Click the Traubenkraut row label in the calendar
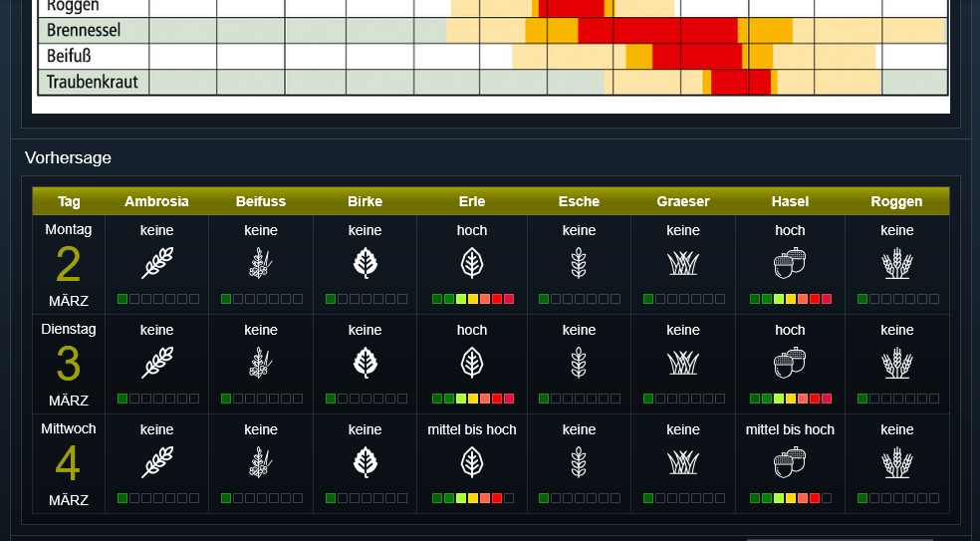The width and height of the screenshot is (980, 541). pos(93,82)
